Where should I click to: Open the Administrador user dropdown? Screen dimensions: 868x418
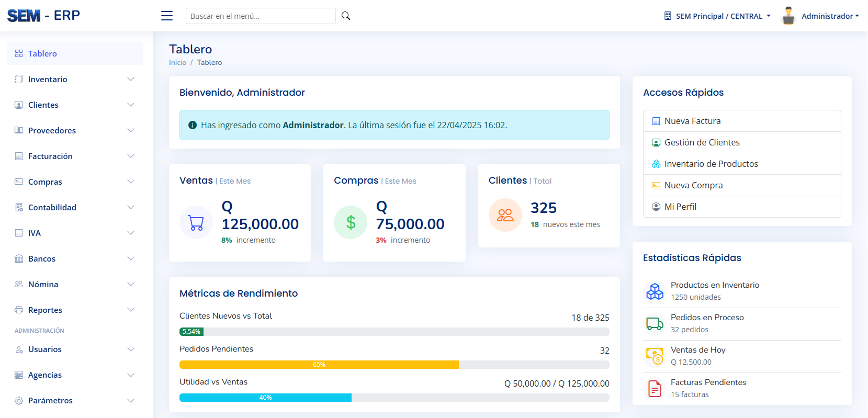pos(830,16)
